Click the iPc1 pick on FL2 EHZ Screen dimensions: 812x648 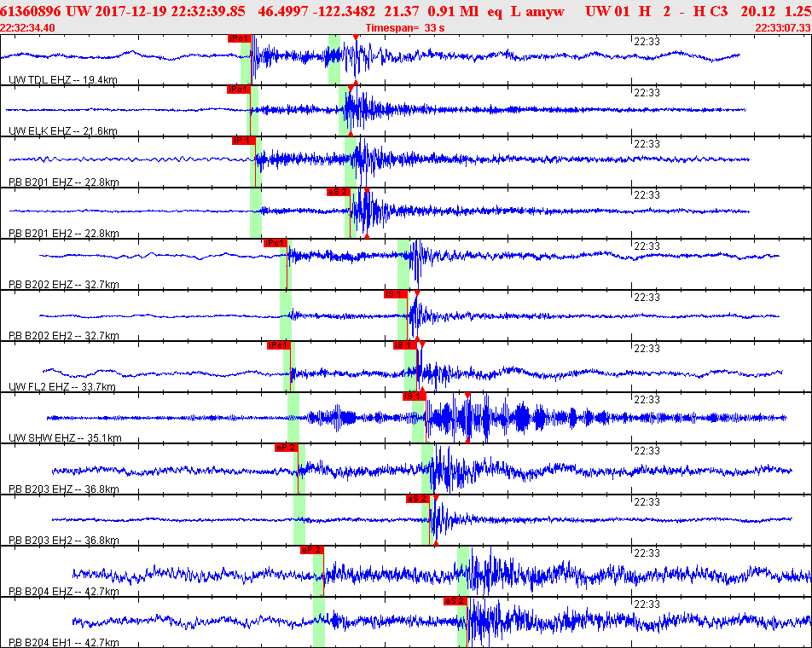pos(279,345)
